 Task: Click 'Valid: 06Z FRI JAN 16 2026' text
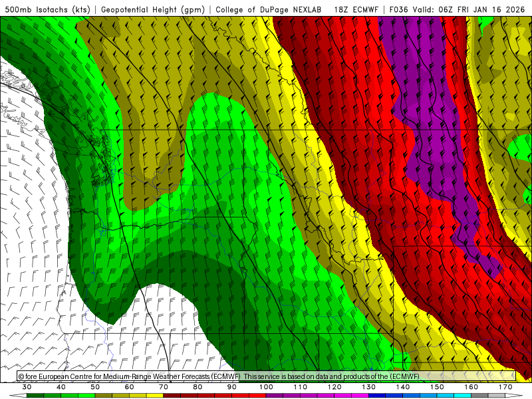[469, 9]
